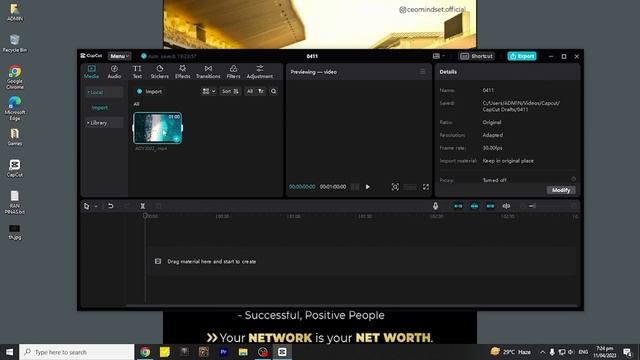The width and height of the screenshot is (640, 360).
Task: Open Premiere Pro from the taskbar
Action: 223,352
